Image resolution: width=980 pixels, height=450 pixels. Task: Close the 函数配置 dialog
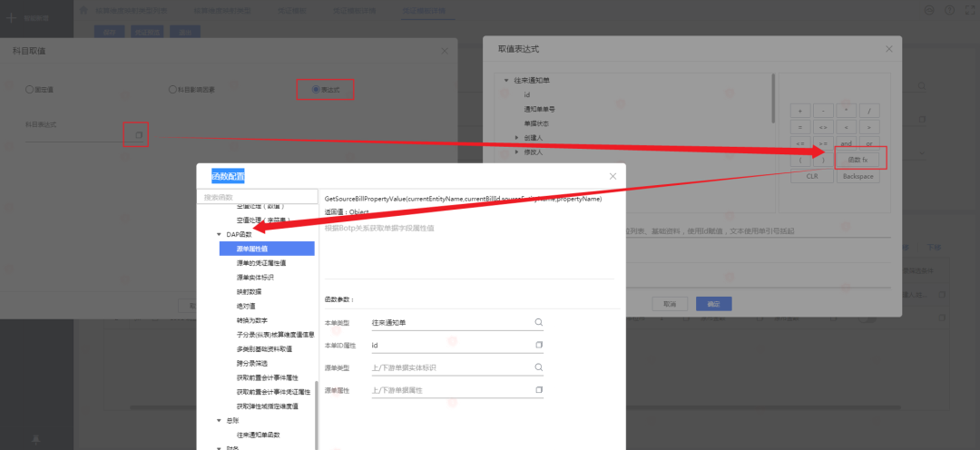coord(612,176)
